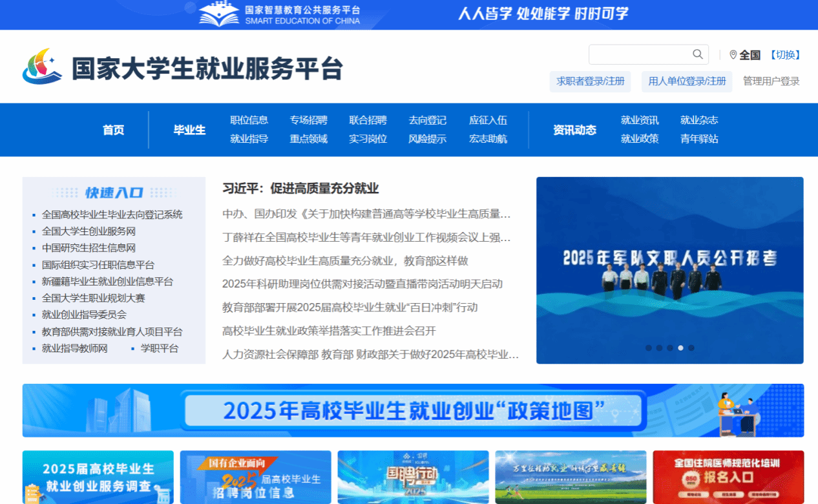Click the 国家大学生就业服务平台 logo icon
Viewport: 818px width, 504px height.
click(42, 67)
